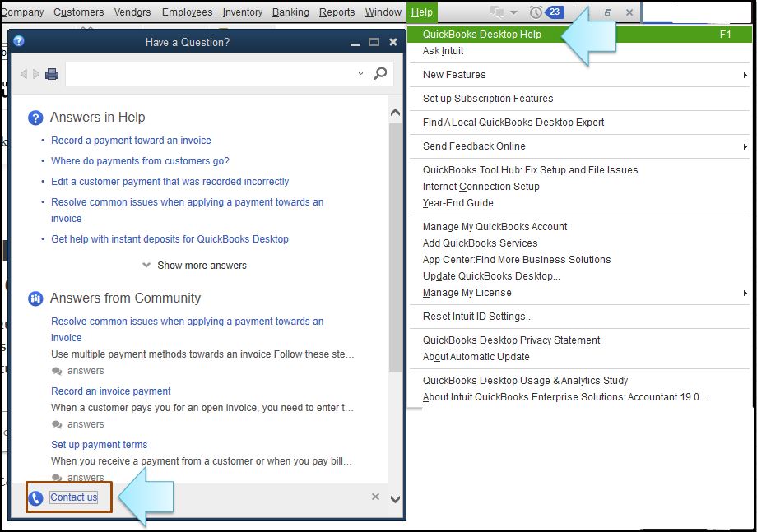The image size is (757, 532).
Task: Click the restore window icon in the top bar
Action: (608, 12)
